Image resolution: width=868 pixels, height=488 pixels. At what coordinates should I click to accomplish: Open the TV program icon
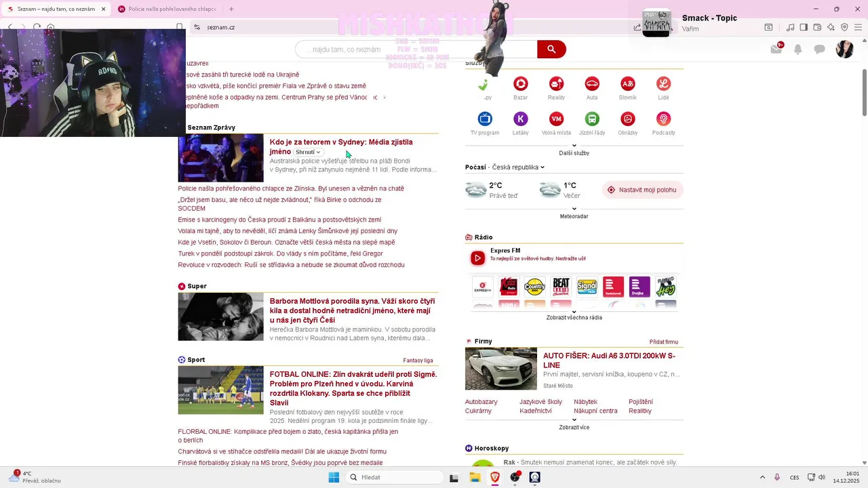click(485, 119)
